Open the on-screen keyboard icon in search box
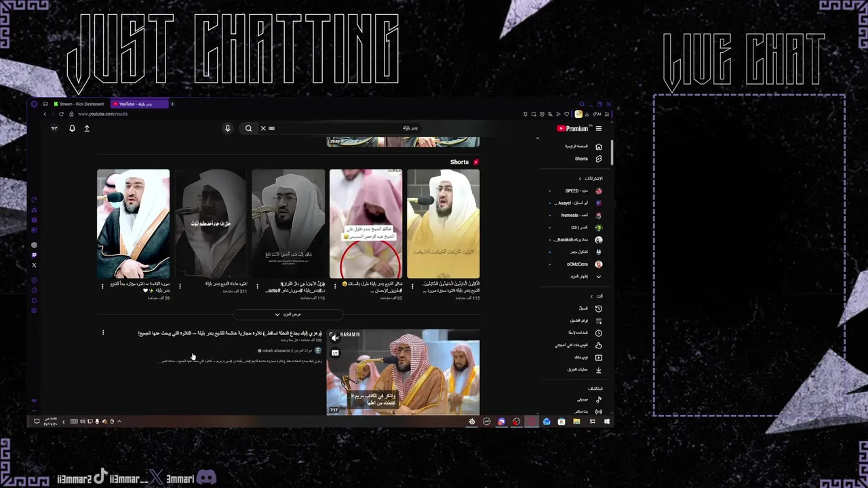Viewport: 868px width, 488px height. 272,128
